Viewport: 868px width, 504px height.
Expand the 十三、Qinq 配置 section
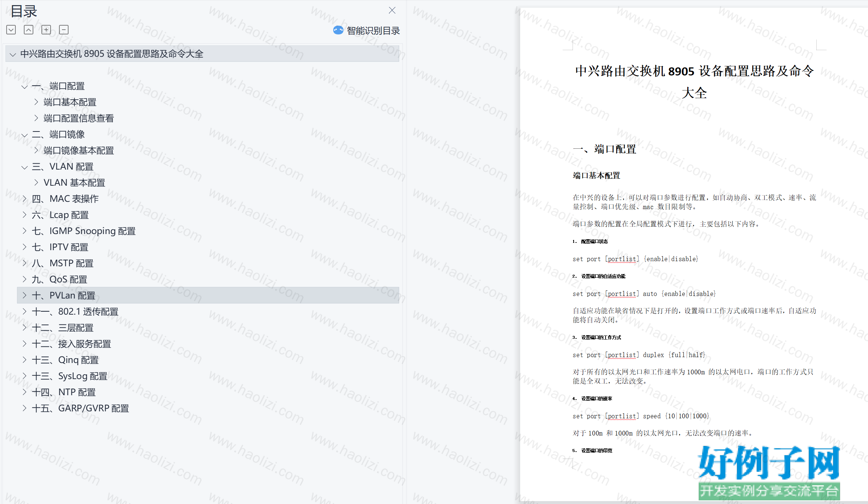(x=25, y=360)
